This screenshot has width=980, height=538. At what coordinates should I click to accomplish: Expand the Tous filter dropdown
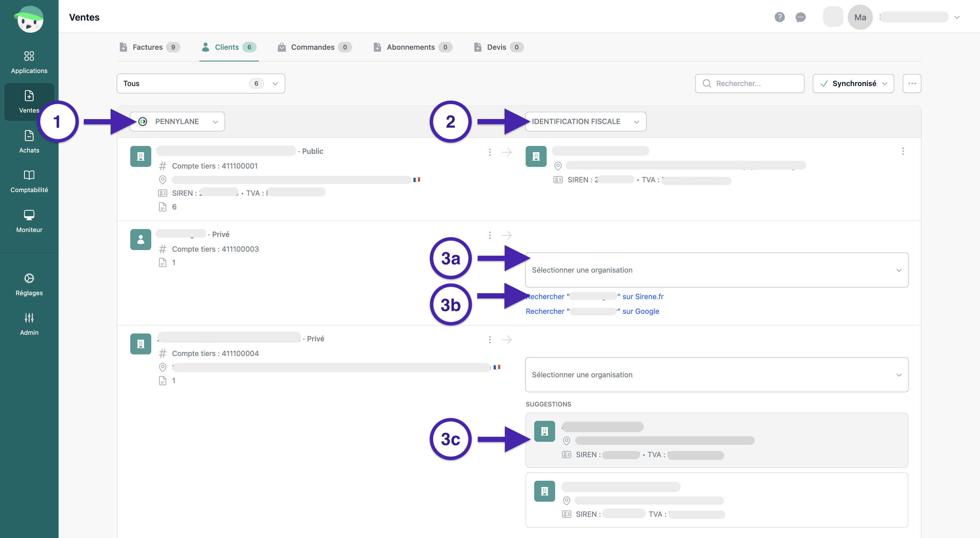pyautogui.click(x=201, y=83)
